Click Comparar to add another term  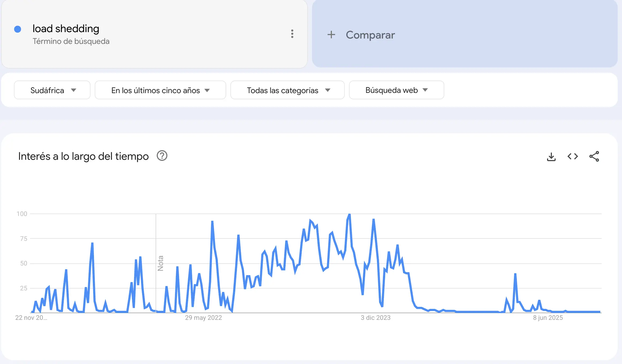click(370, 35)
